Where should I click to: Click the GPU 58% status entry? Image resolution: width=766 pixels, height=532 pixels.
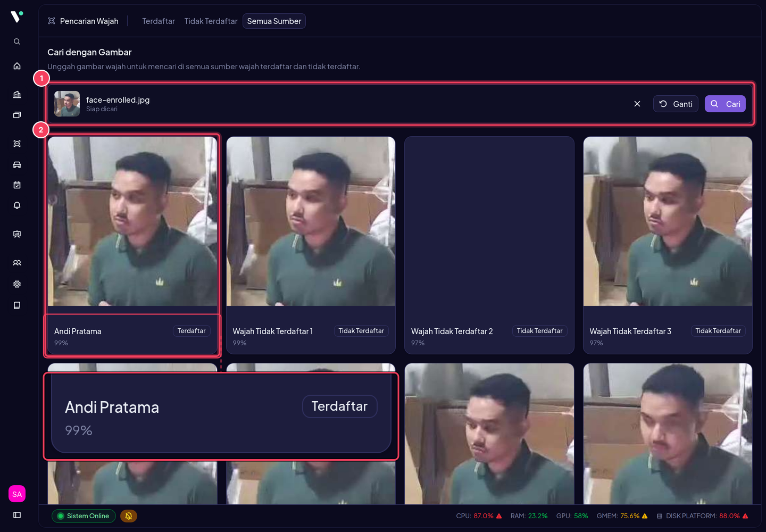tap(572, 516)
